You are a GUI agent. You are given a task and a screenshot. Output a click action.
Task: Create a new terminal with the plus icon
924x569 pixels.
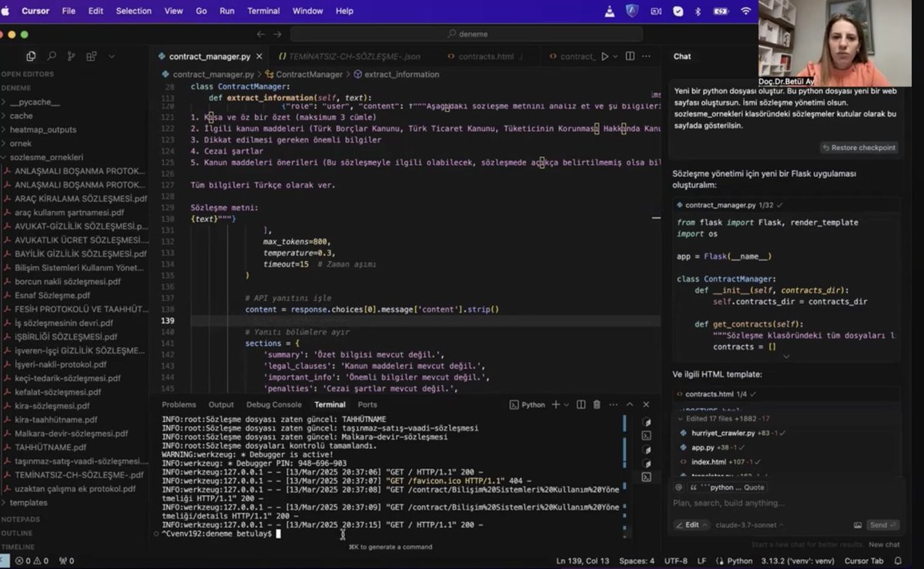pos(556,404)
